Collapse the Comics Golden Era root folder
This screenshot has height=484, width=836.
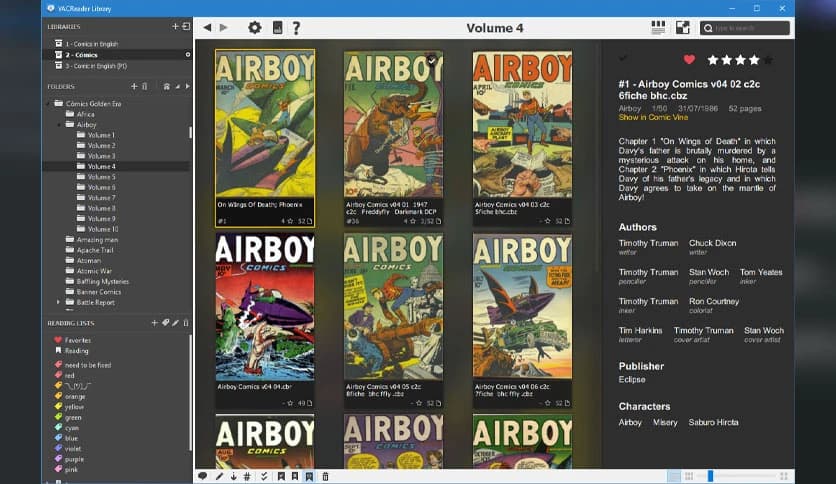[48, 104]
